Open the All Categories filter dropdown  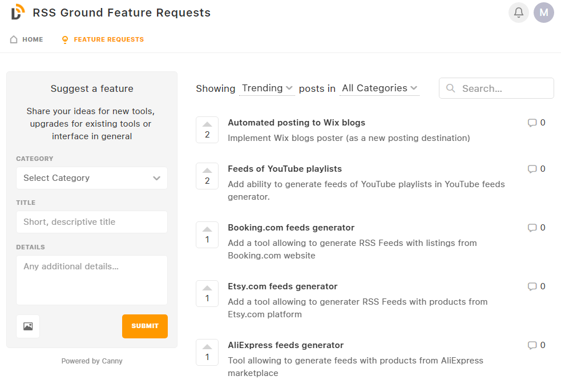380,88
